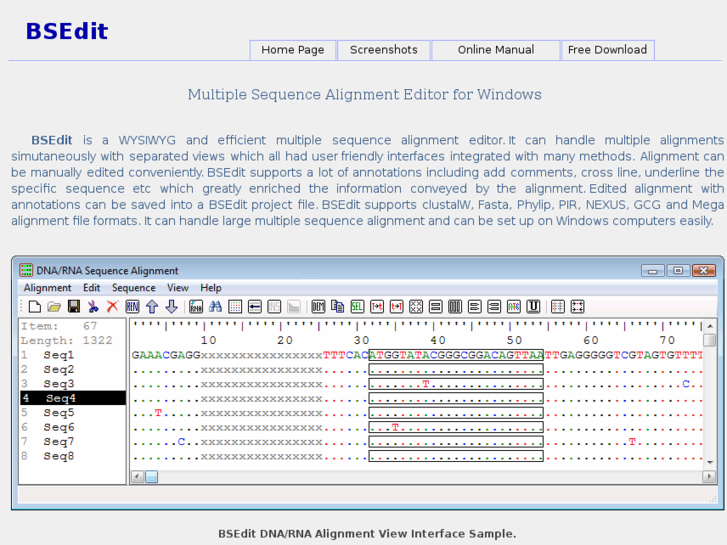The width and height of the screenshot is (727, 545).
Task: Click ruler position 40
Action: [x=438, y=340]
